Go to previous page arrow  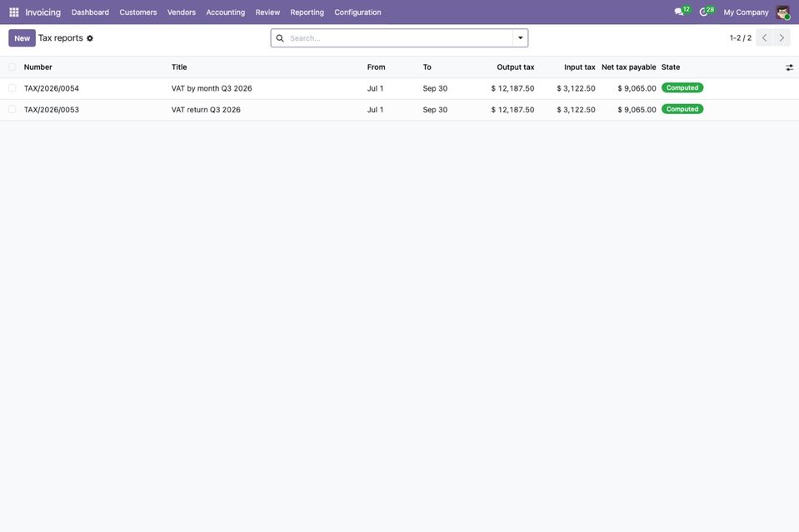click(x=764, y=37)
